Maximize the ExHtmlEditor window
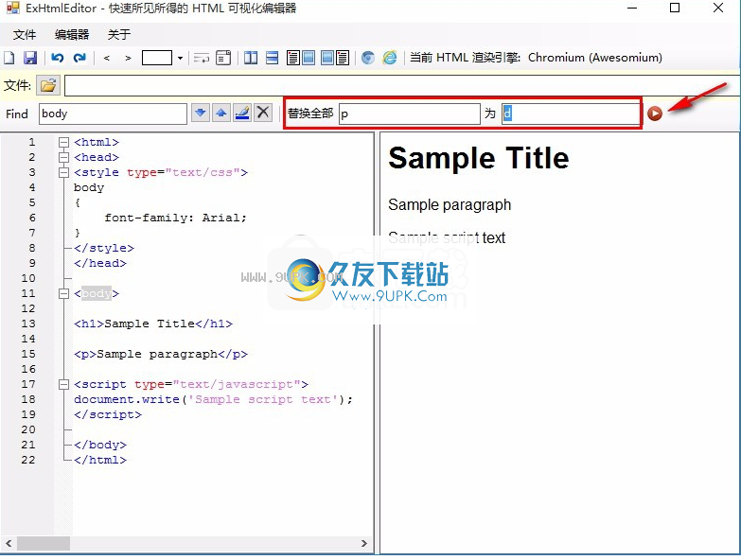 pos(675,8)
